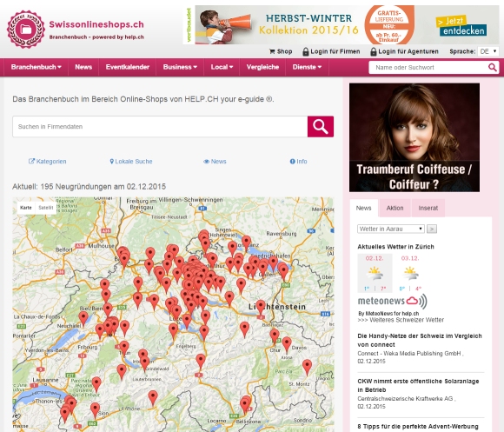Click Login für Agenturen link
504x432 pixels.
[408, 51]
